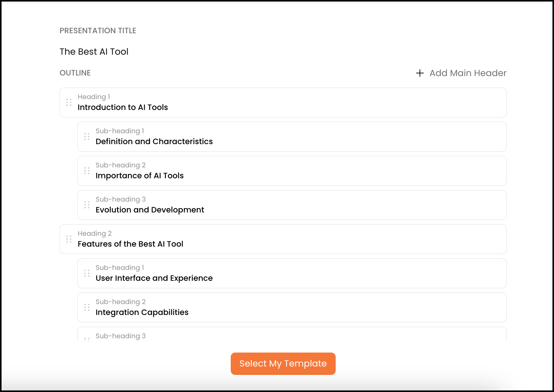Click the drag handle of the bottom Sub-heading 3
554x392 pixels.
coord(87,340)
